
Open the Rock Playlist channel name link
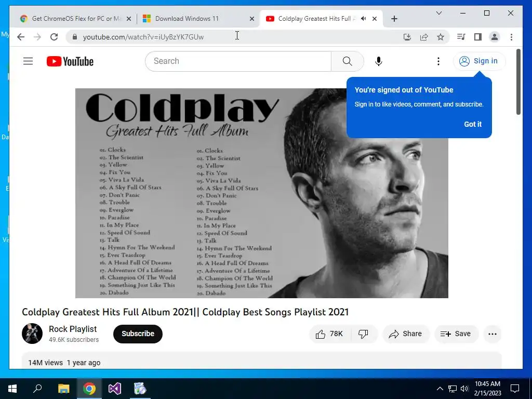pos(73,329)
